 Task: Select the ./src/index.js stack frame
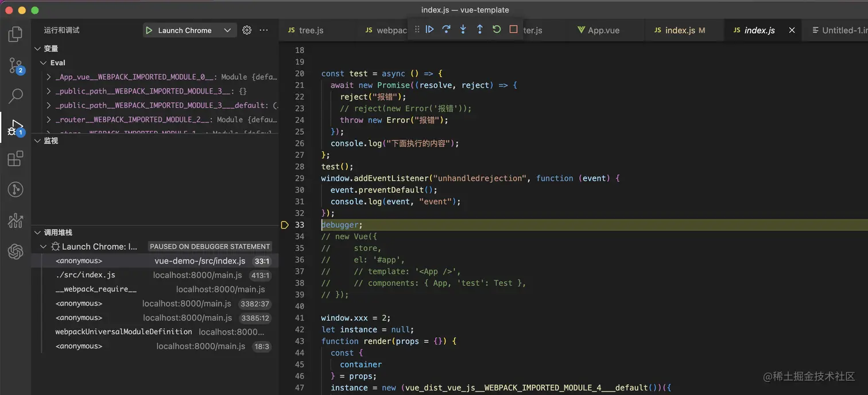tap(156, 275)
